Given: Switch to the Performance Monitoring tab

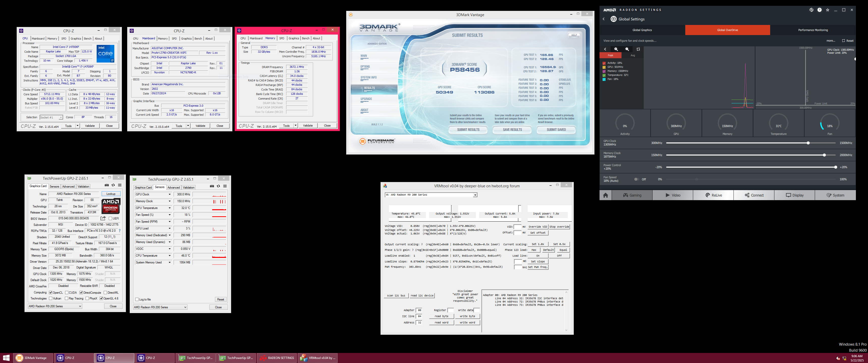Looking at the screenshot, I should click(813, 30).
